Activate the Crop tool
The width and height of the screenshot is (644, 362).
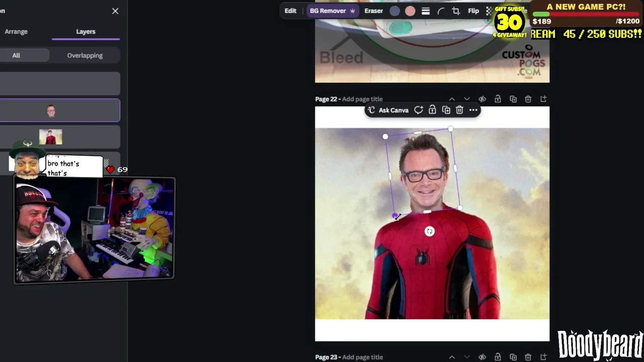click(x=456, y=11)
